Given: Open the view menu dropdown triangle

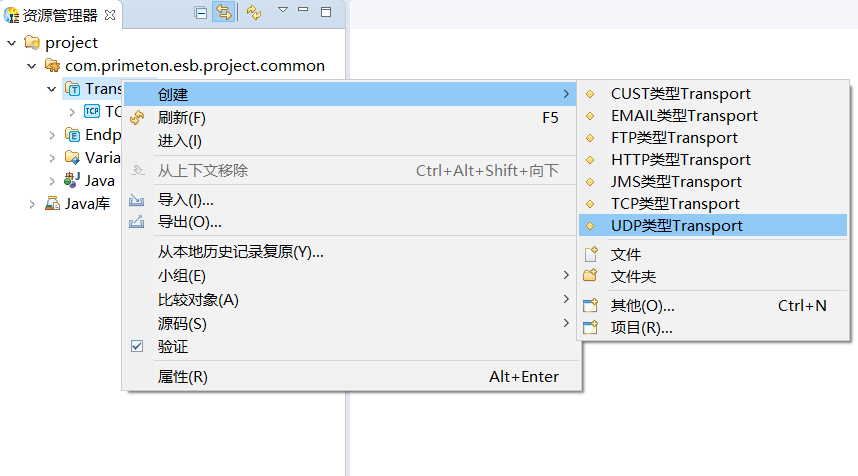Looking at the screenshot, I should [283, 11].
